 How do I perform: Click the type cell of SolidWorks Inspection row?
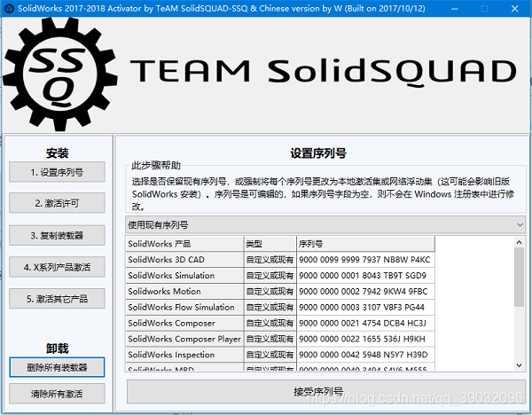tap(270, 355)
